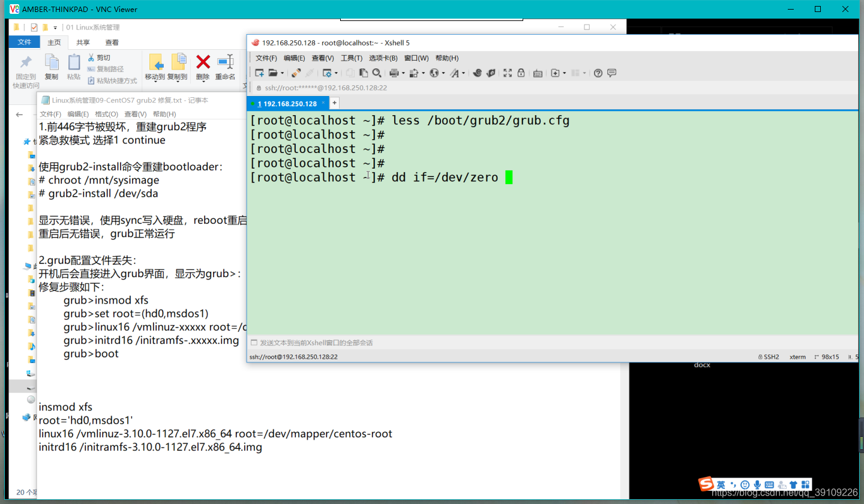Screen dimensions: 864x504
Task: Click the Sogou microphone voice input icon
Action: tap(757, 484)
